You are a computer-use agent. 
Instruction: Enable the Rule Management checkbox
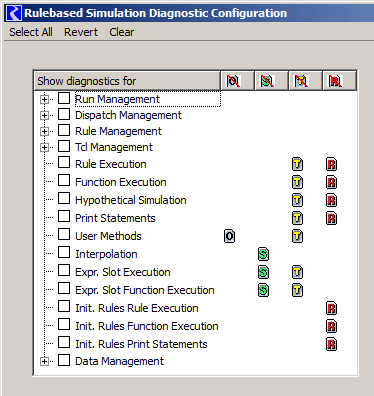(64, 130)
